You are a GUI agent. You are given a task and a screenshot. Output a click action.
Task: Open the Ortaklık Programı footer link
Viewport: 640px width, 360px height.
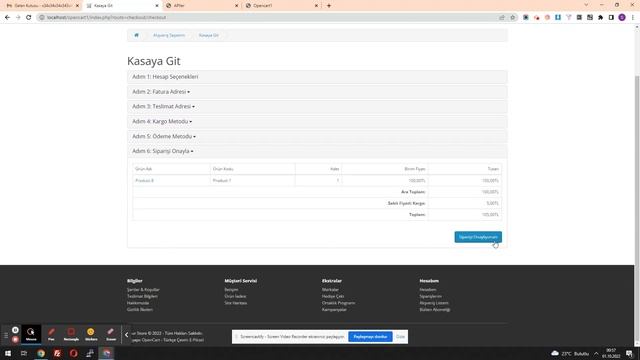[x=338, y=303]
